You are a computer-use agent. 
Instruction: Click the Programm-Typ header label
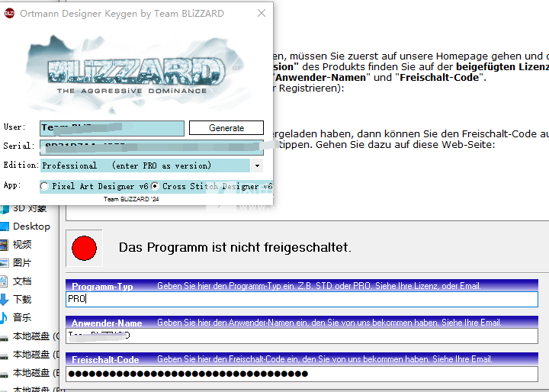pos(102,287)
